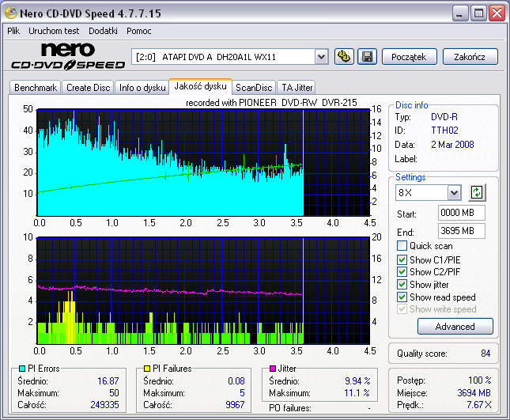
Task: Click the PI Failures jitter graph area
Action: [204, 291]
